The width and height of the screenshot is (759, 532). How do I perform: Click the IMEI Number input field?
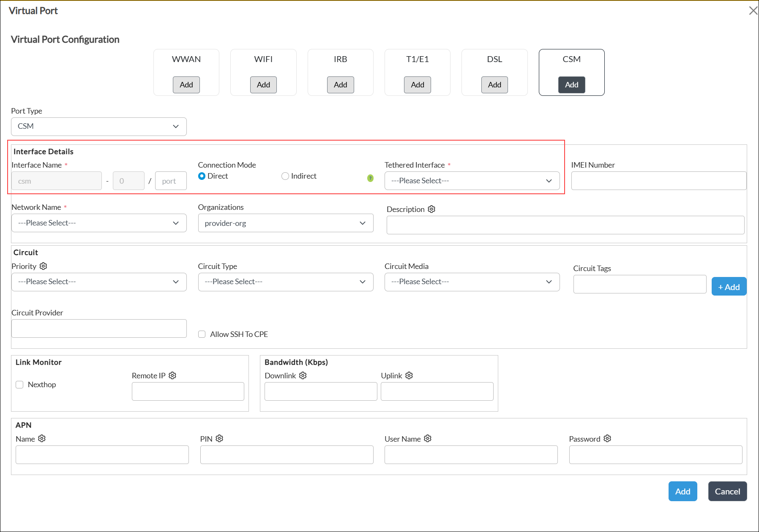[658, 181]
